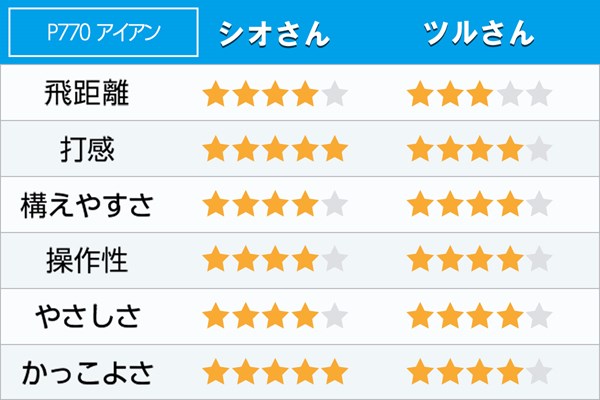Viewport: 600px width, 400px height.
Task: Click the シオさん column header
Action: (x=274, y=34)
